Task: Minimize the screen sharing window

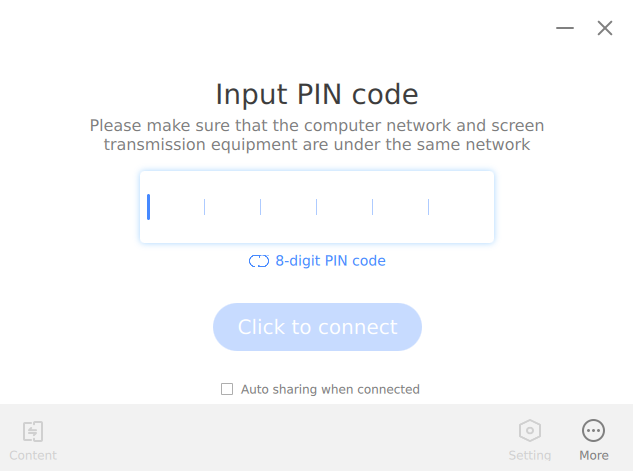Action: click(x=565, y=28)
